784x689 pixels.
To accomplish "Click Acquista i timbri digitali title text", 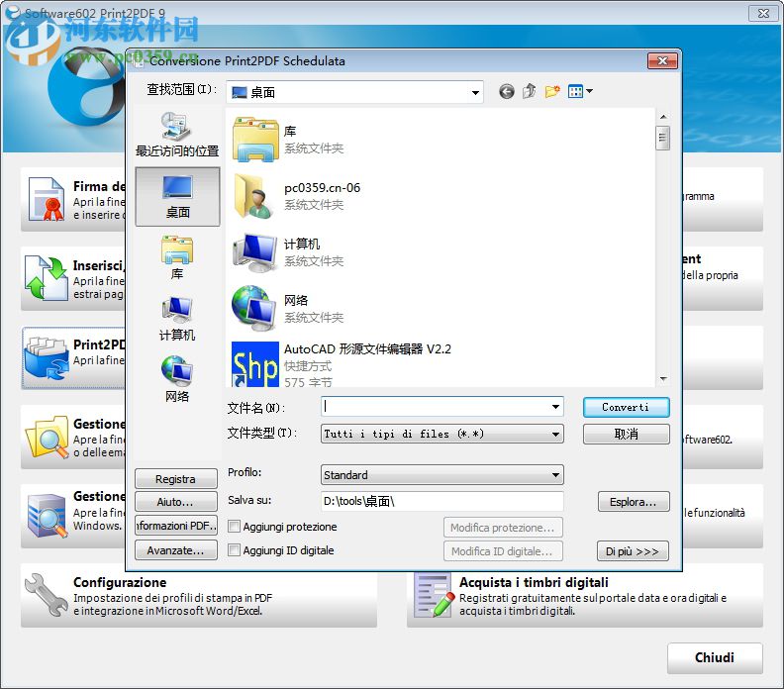I will point(534,582).
